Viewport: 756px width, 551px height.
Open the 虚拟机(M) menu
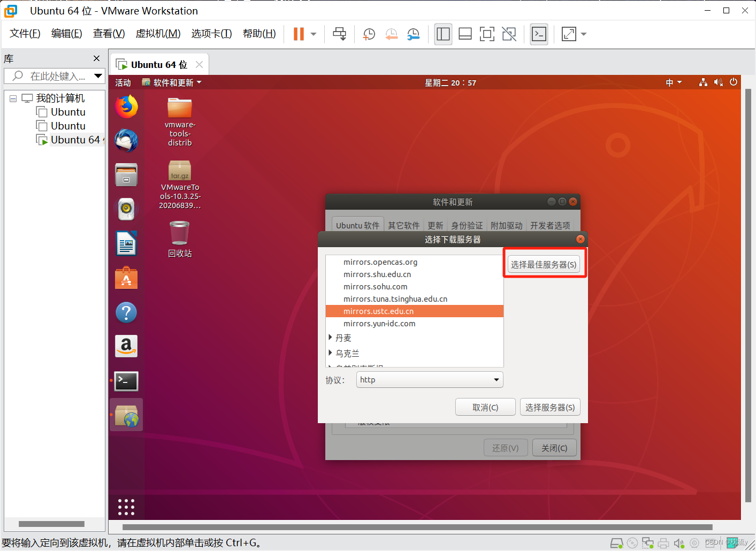click(x=158, y=34)
